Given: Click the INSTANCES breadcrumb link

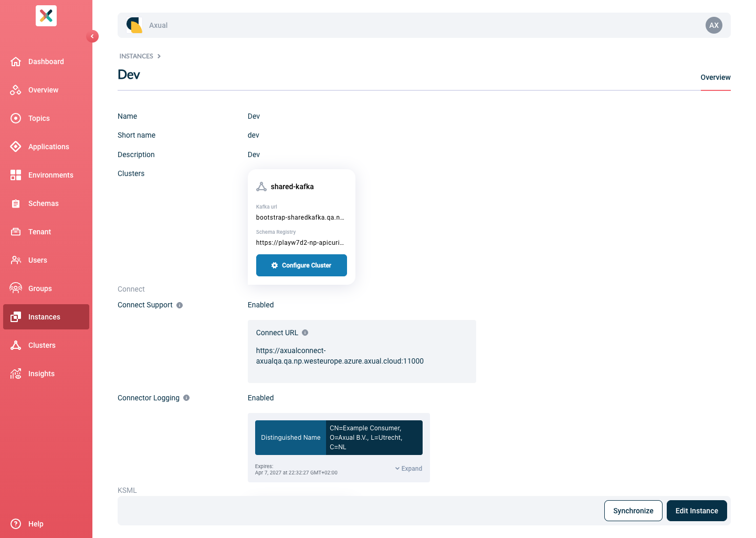Looking at the screenshot, I should pyautogui.click(x=136, y=56).
